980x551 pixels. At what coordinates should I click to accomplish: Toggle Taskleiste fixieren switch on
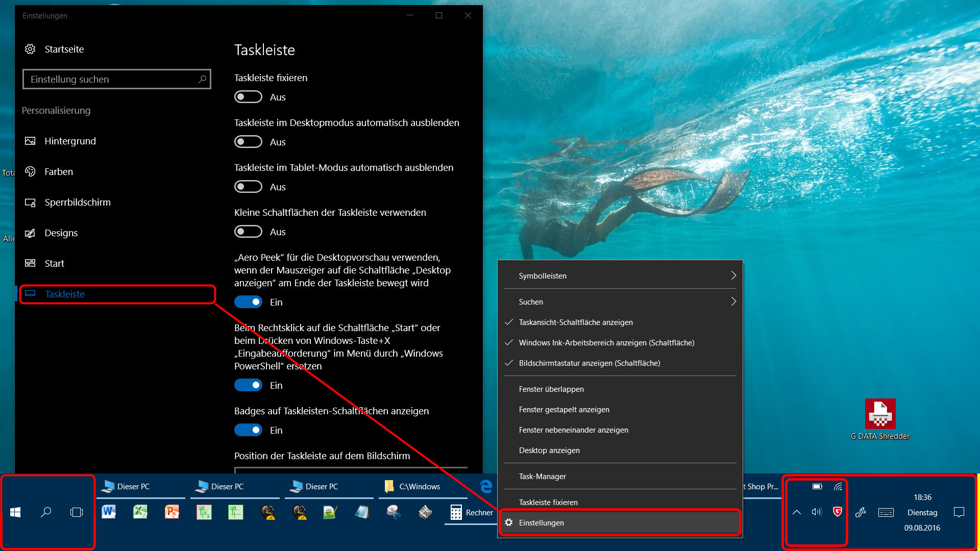pos(248,97)
